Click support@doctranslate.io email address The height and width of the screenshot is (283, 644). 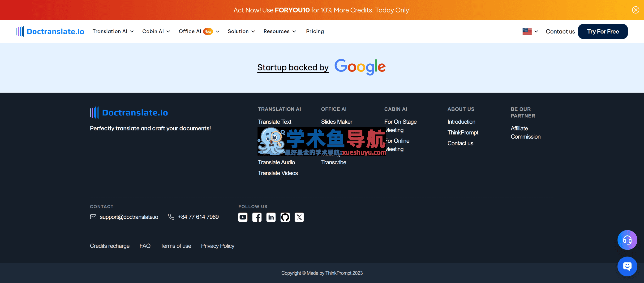coord(129,217)
